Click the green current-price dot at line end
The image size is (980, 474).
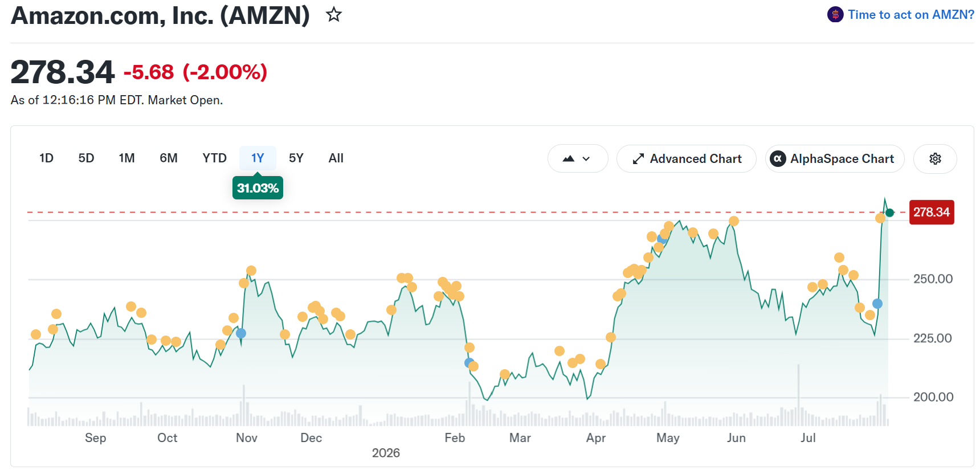pyautogui.click(x=889, y=213)
